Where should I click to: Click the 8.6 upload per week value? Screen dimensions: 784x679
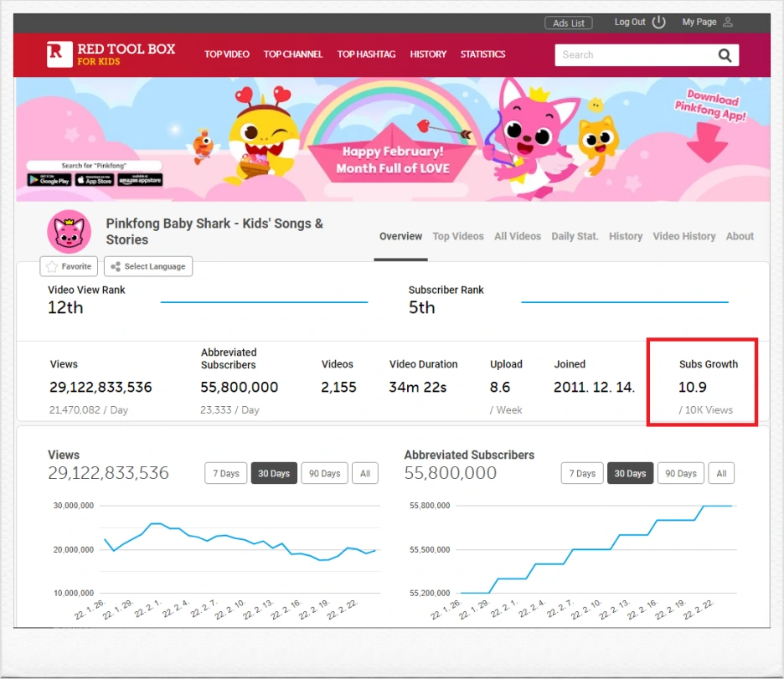click(500, 387)
